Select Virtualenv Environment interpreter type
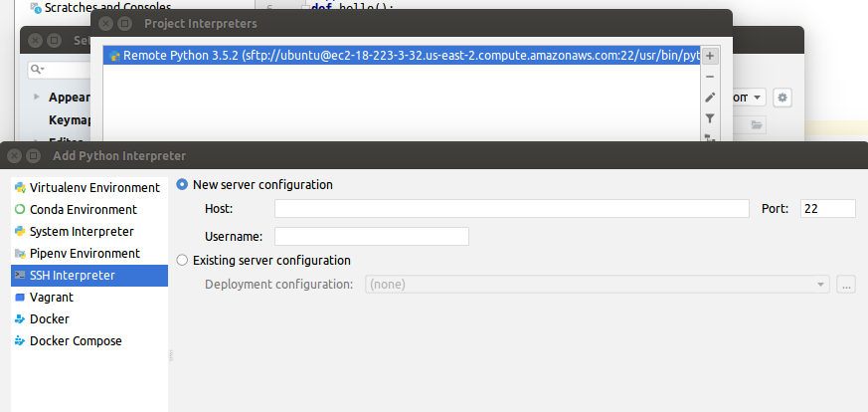868x412 pixels. (x=89, y=188)
